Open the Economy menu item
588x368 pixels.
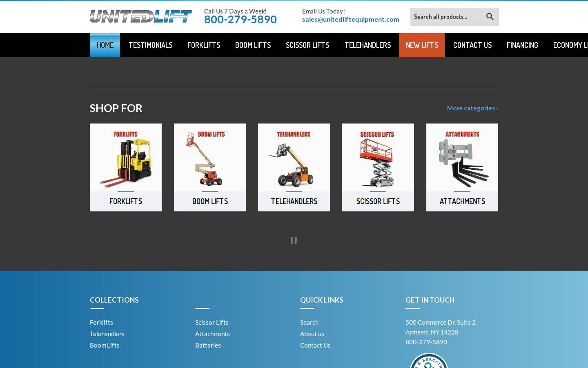tap(570, 45)
